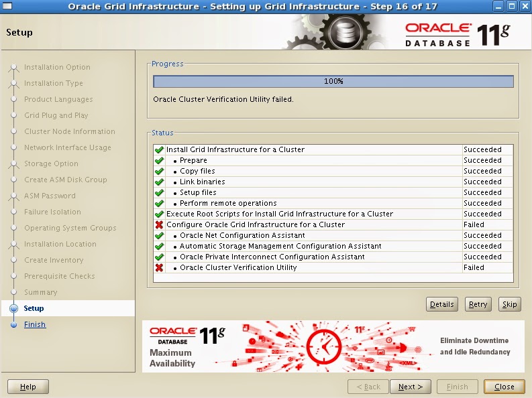Click green check beside Perform remote operations

click(x=159, y=204)
